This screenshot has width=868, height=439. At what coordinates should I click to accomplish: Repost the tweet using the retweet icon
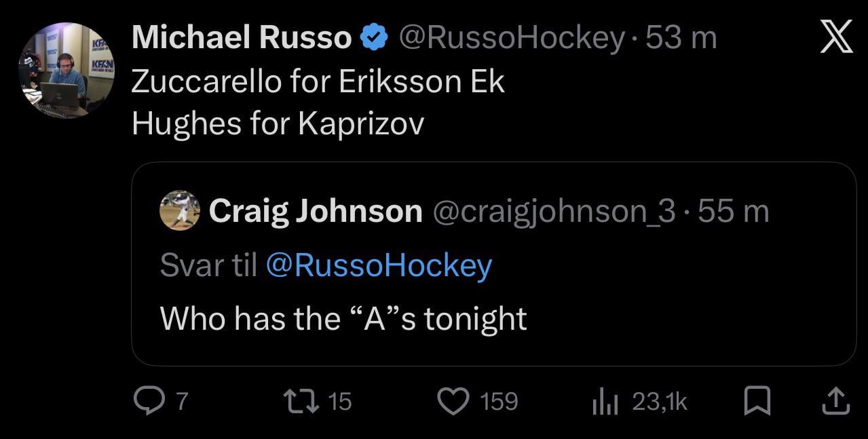[305, 402]
